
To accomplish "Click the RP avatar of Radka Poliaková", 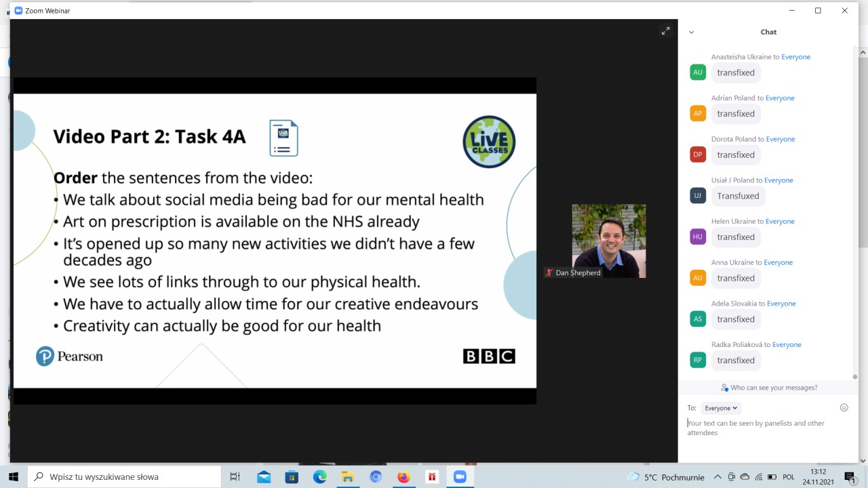I will (698, 360).
